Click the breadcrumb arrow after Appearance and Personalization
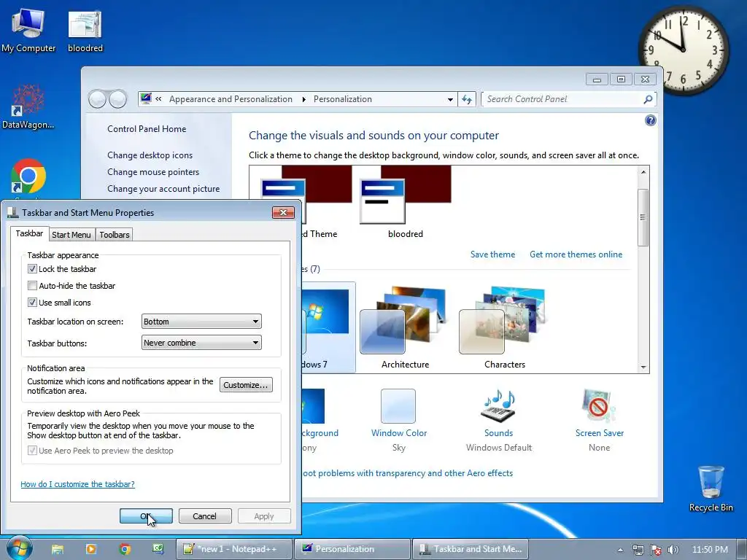 tap(303, 99)
